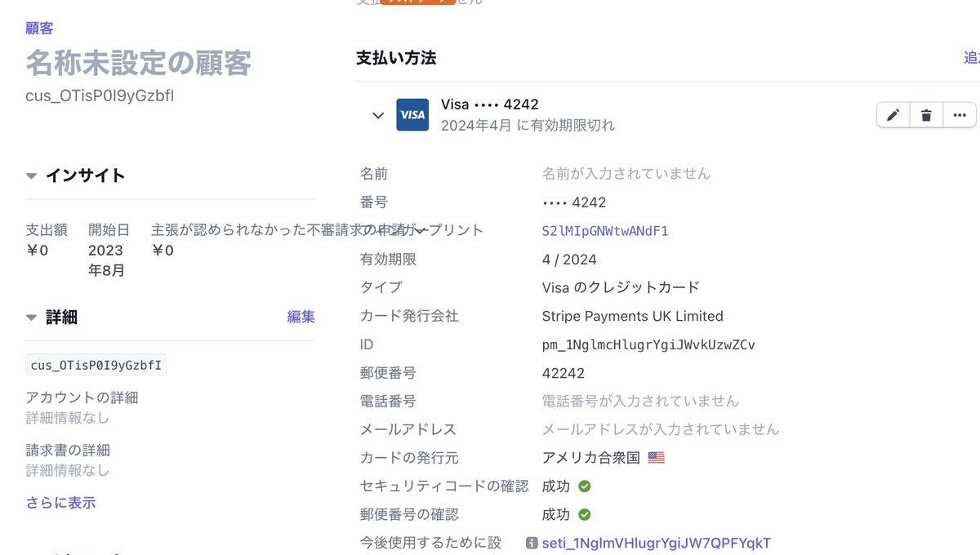Click payment method ID pm_1NglmcHlugrYgiJWvkUzwZCv
This screenshot has width=980, height=555.
click(x=648, y=344)
